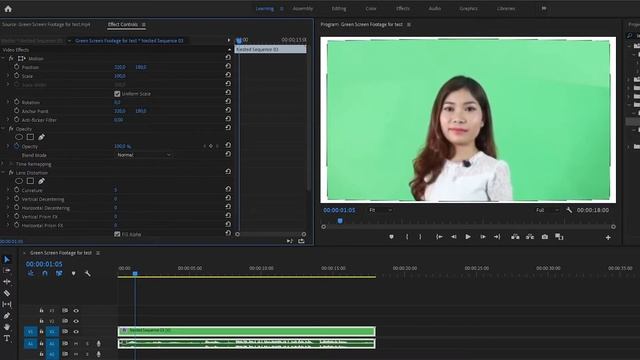This screenshot has width=640, height=360.
Task: Expand the Rotation property
Action: click(7, 102)
